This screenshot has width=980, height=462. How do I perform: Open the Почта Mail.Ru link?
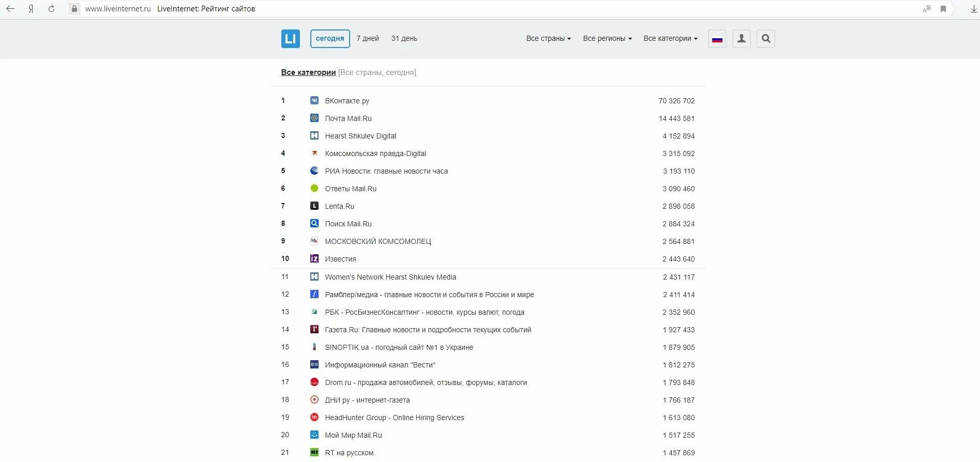[x=348, y=118]
